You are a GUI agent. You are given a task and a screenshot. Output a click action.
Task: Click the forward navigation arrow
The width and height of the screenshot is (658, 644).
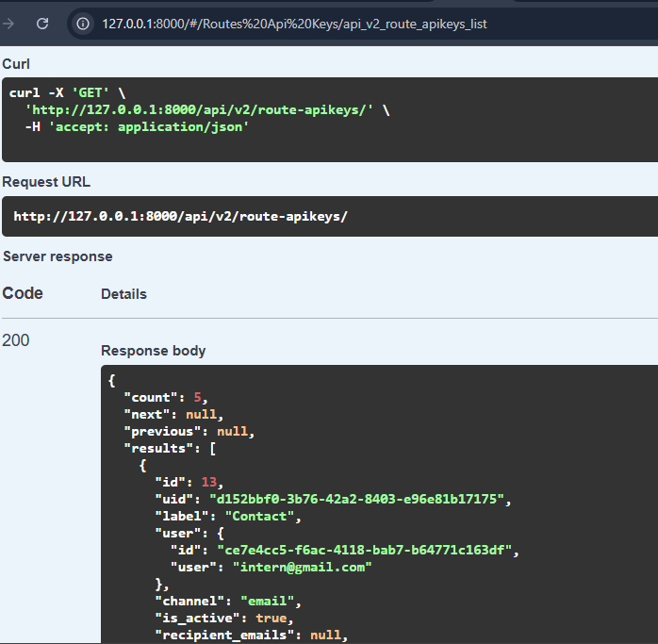click(x=8, y=24)
